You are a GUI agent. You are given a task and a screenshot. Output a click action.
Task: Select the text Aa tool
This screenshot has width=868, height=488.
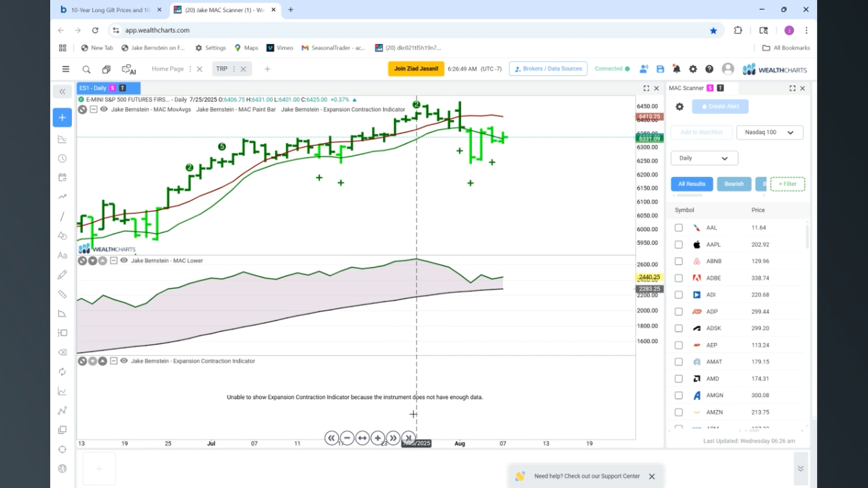(62, 255)
